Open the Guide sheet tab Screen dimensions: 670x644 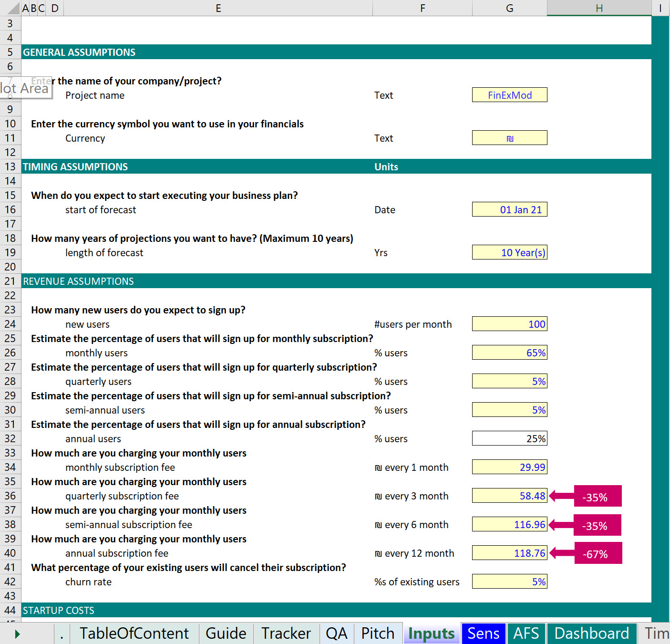226,633
